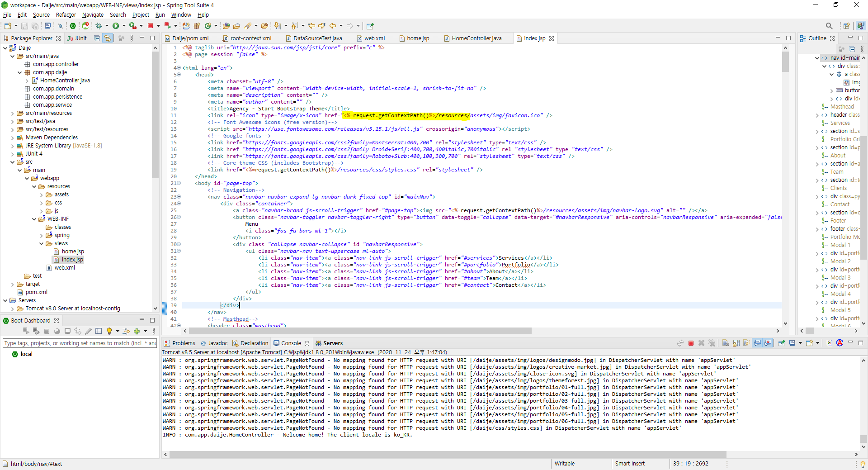
Task: Click the Writable status bar field
Action: (565, 464)
